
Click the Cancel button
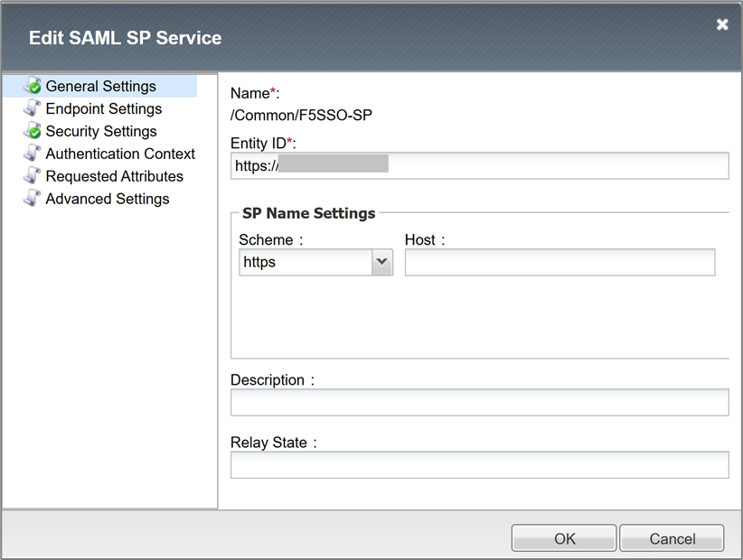tap(672, 537)
